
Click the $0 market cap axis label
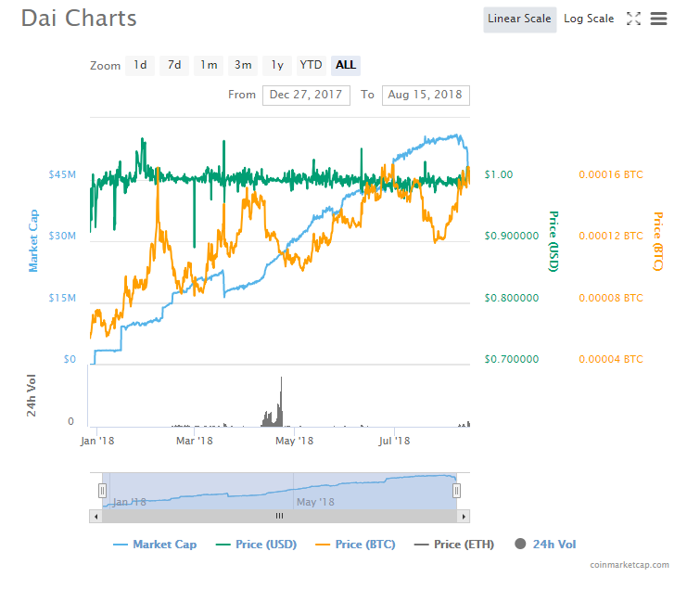(70, 359)
